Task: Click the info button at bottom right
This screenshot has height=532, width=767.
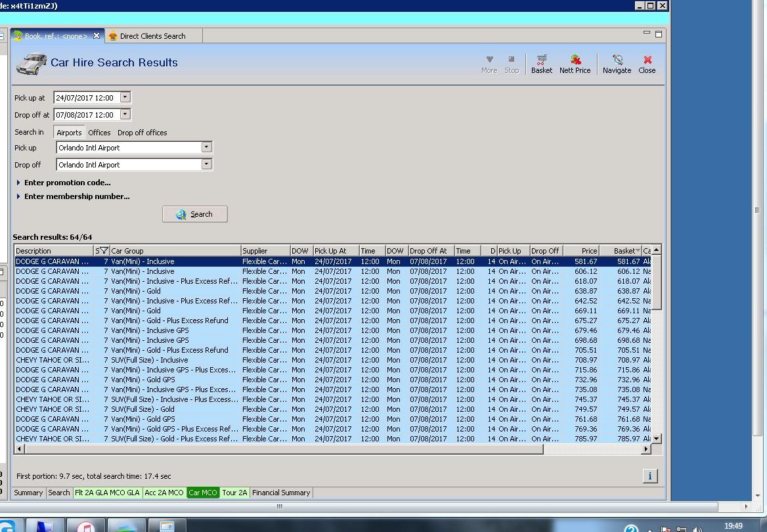Action: click(x=649, y=476)
